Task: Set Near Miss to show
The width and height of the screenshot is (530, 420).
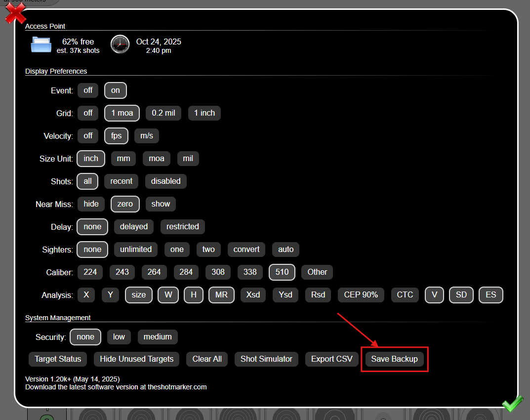Action: [x=161, y=204]
